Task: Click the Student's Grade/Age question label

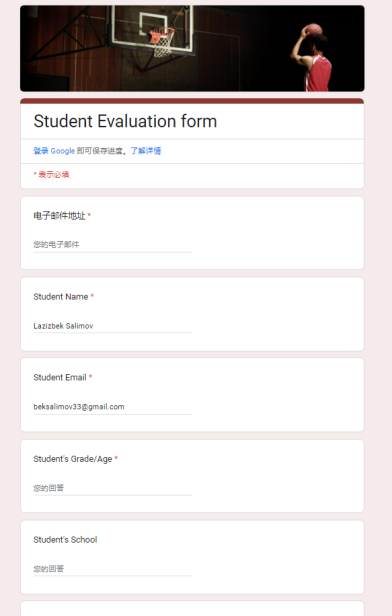Action: (73, 459)
